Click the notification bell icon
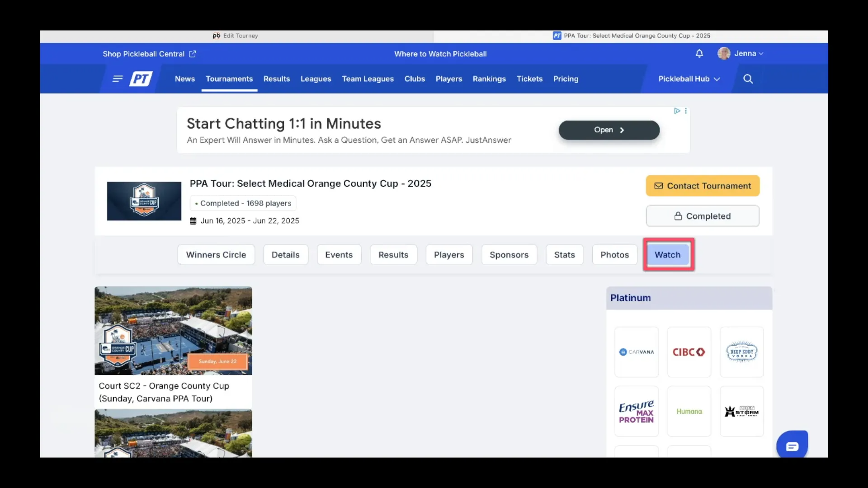This screenshot has height=488, width=868. (x=699, y=54)
